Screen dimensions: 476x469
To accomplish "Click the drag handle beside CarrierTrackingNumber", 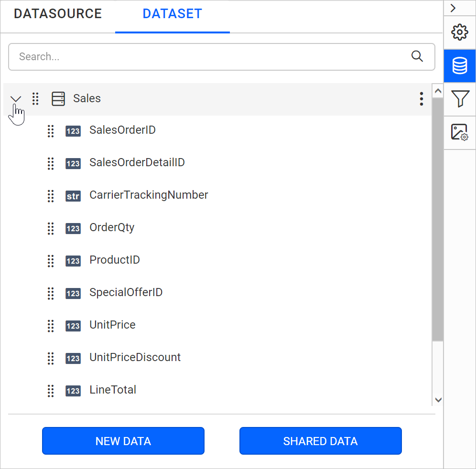I will [x=51, y=196].
